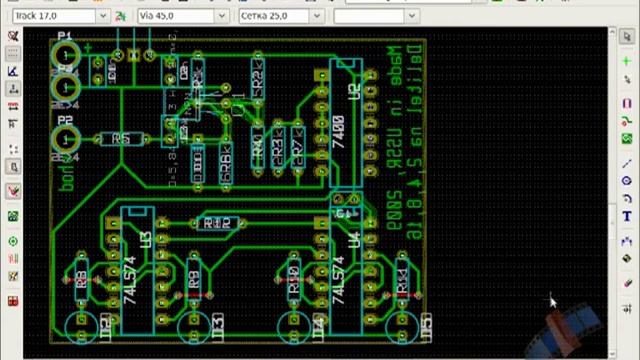Open the Сетка 25,0 grid dropdown
The image size is (640, 360).
point(317,16)
